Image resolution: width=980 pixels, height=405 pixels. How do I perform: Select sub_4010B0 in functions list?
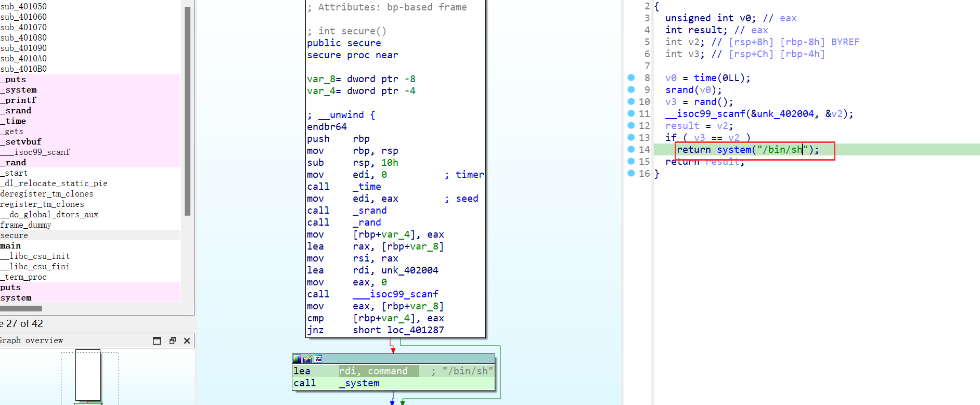tap(90, 69)
